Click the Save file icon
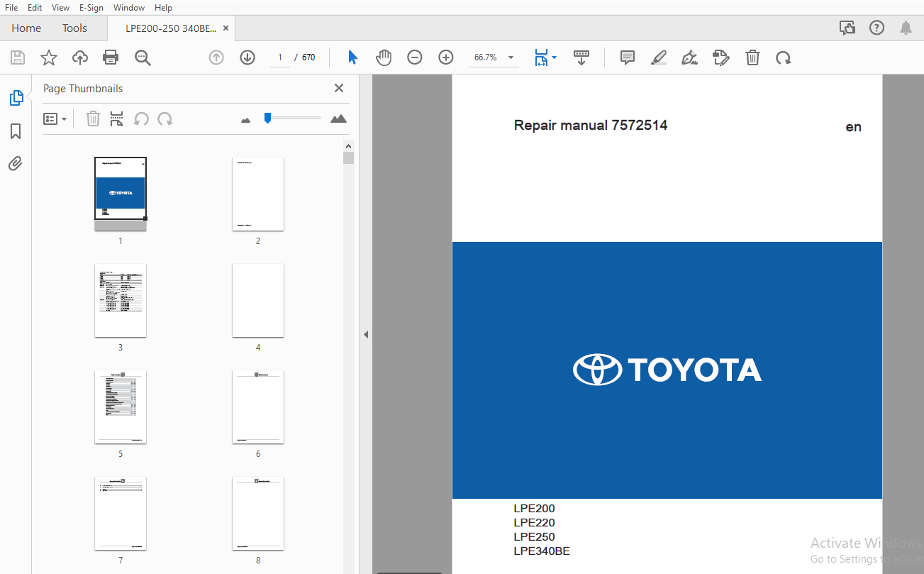The image size is (924, 574). 18,57
